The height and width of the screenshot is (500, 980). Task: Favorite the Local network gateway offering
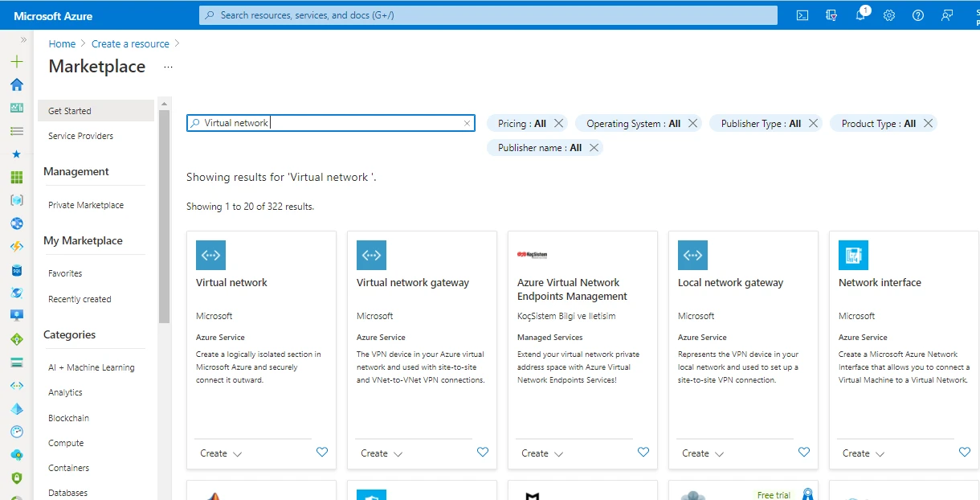pyautogui.click(x=804, y=452)
